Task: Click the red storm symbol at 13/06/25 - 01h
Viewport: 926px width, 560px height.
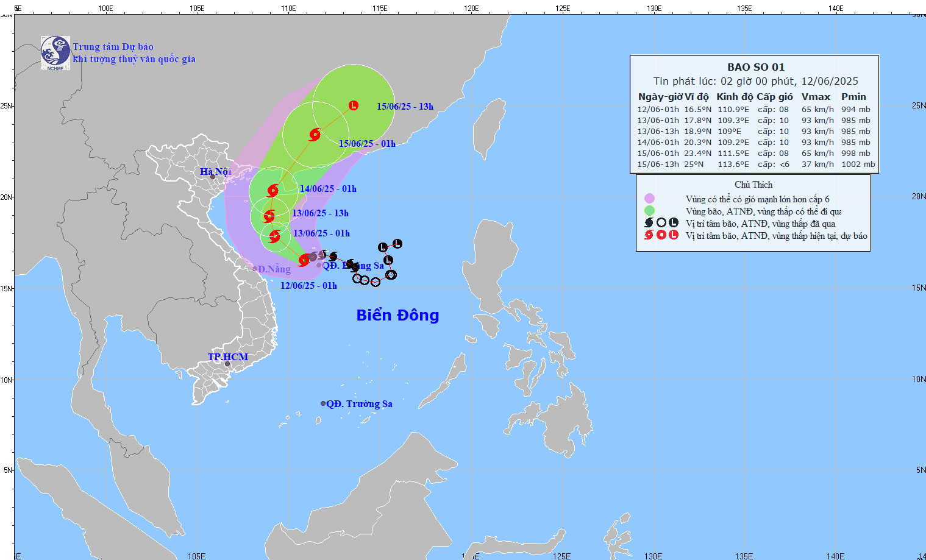Action: (275, 236)
